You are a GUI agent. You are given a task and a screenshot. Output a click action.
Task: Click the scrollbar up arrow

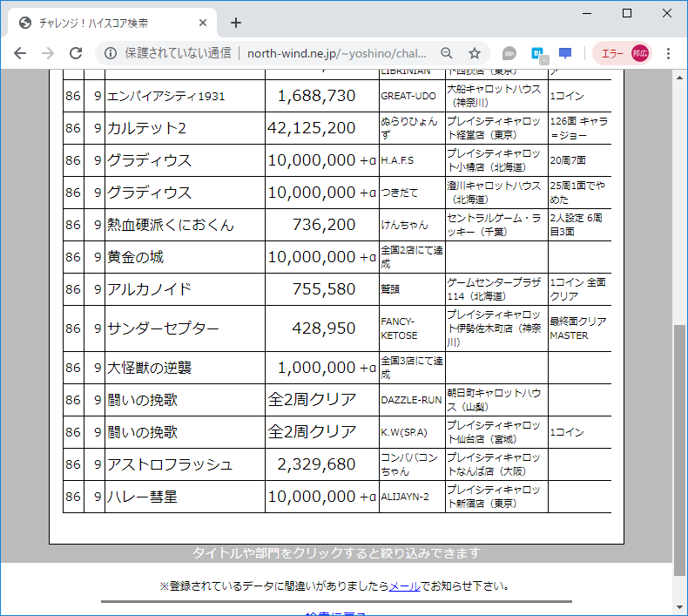coord(679,78)
